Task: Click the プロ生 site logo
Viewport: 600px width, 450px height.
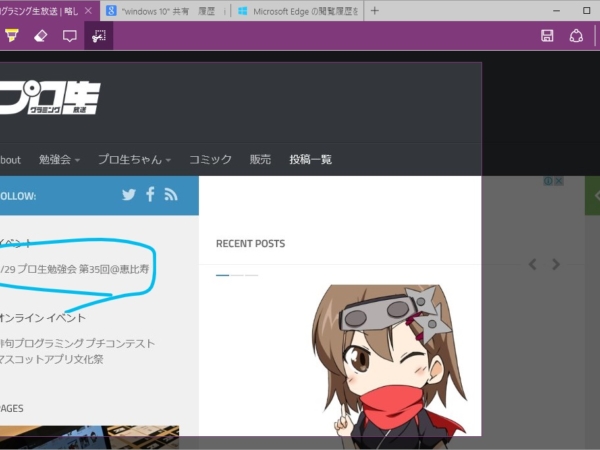Action: tap(50, 98)
